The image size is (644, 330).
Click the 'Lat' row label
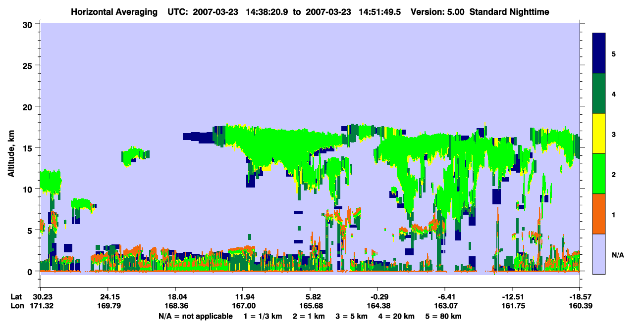click(16, 297)
